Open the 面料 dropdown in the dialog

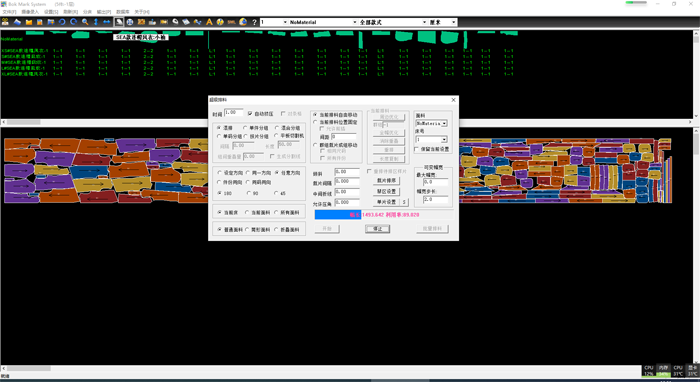[x=431, y=123]
